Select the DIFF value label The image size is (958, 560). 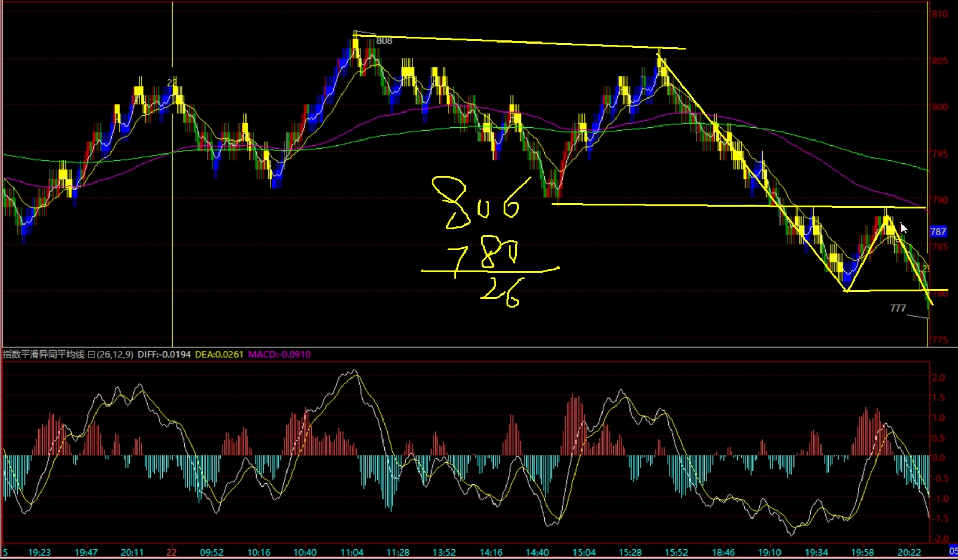[x=164, y=355]
